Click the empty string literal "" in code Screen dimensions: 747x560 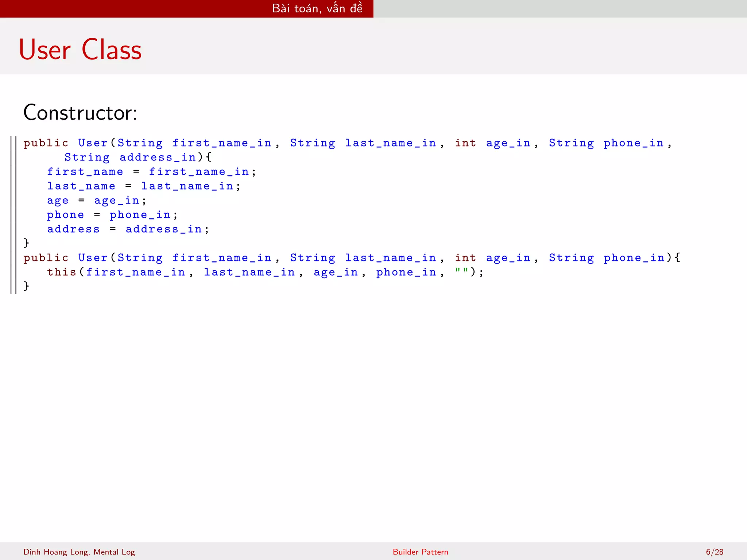(x=461, y=271)
